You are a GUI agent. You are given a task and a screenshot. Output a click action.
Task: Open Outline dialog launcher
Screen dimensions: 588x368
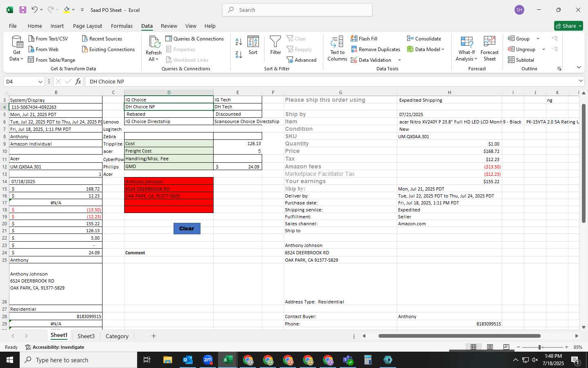tap(559, 69)
